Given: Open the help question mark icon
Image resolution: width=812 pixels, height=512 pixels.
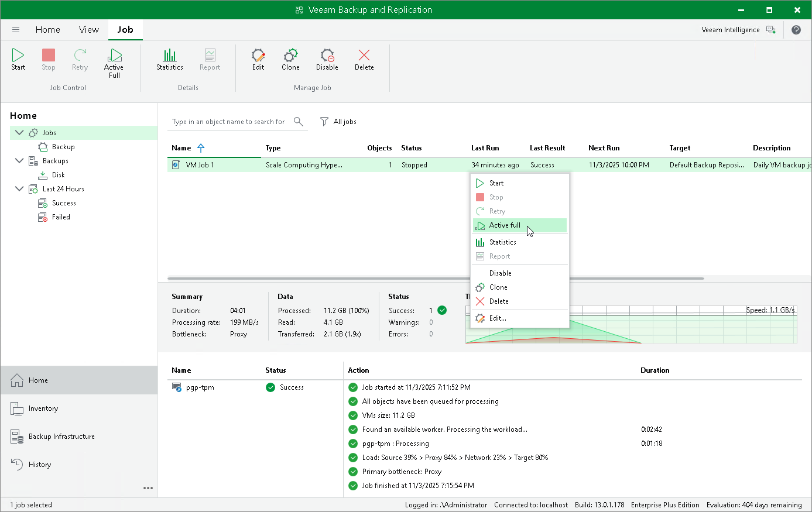Looking at the screenshot, I should pos(796,30).
